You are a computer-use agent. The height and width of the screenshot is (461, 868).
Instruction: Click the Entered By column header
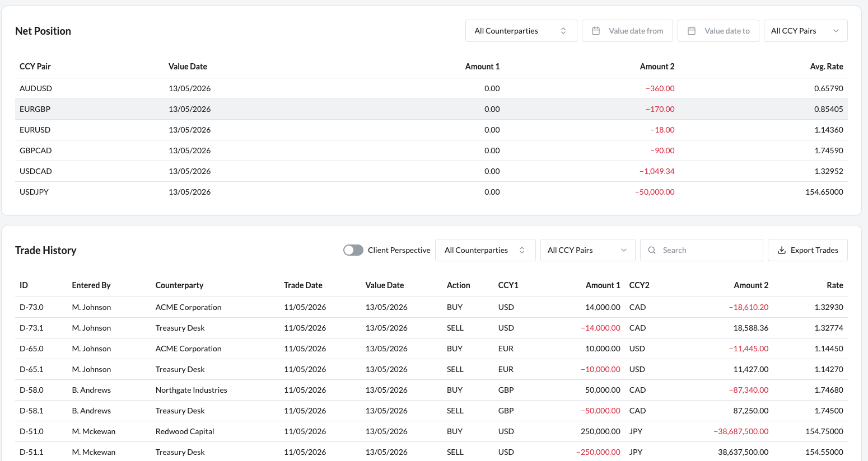point(91,285)
